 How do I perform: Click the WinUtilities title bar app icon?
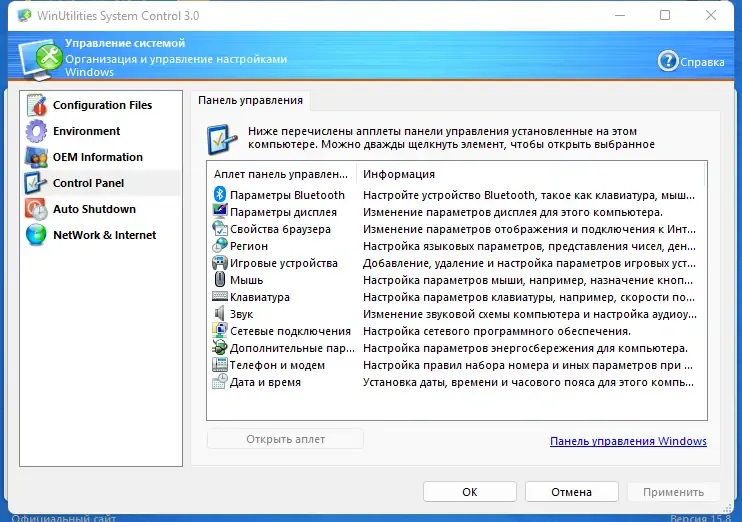pyautogui.click(x=25, y=16)
